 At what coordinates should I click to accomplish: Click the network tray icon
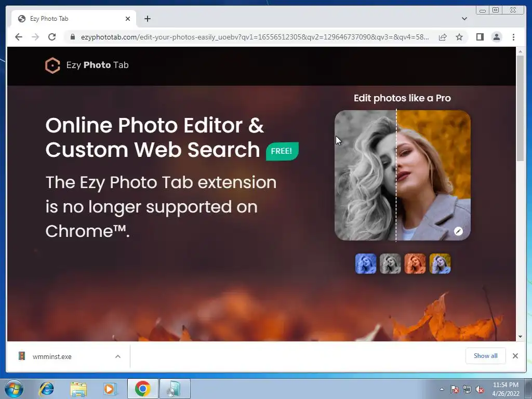pos(467,389)
